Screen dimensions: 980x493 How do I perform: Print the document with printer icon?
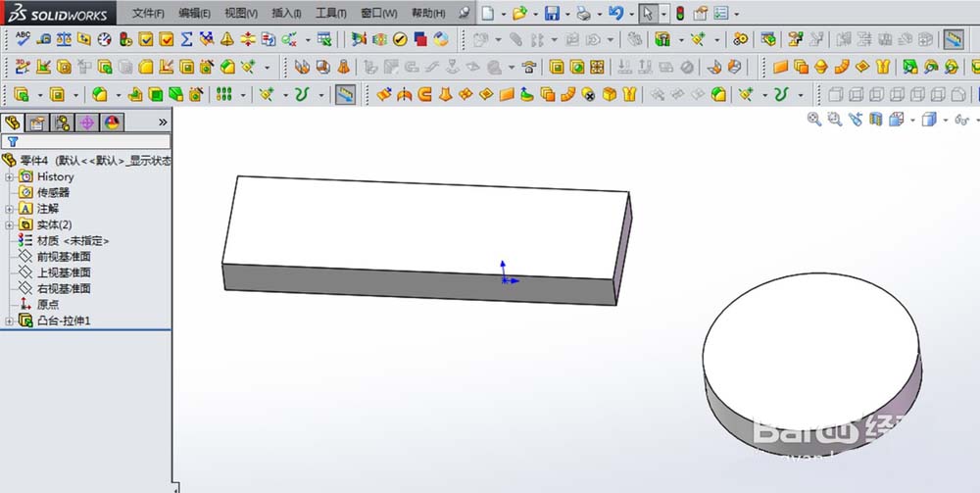pyautogui.click(x=583, y=13)
